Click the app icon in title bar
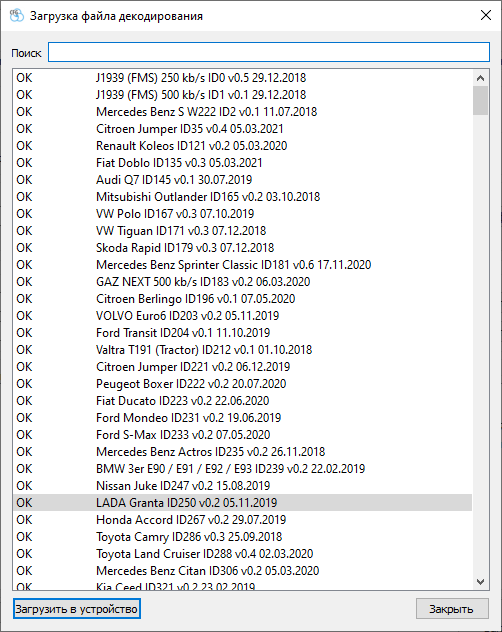 point(17,16)
